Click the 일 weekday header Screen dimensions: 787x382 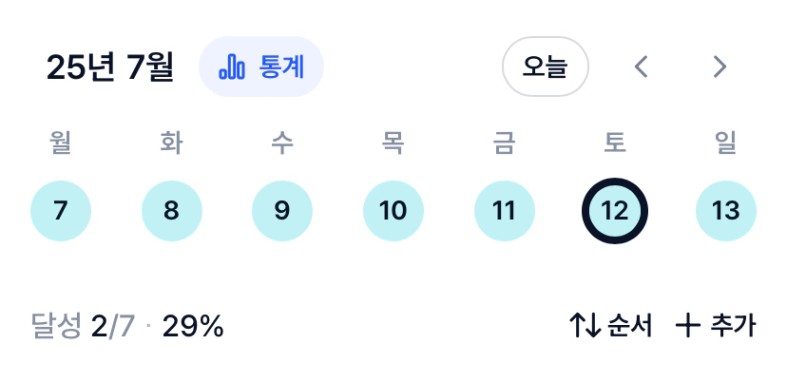[726, 143]
